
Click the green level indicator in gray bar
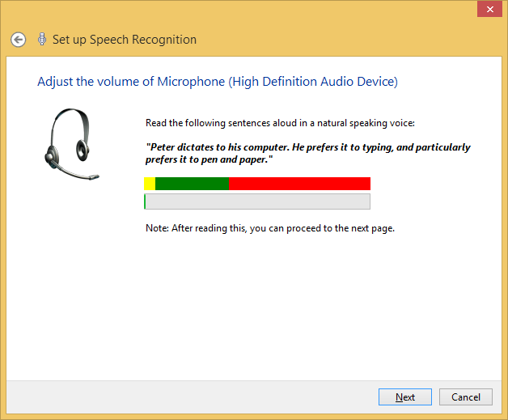pyautogui.click(x=146, y=202)
